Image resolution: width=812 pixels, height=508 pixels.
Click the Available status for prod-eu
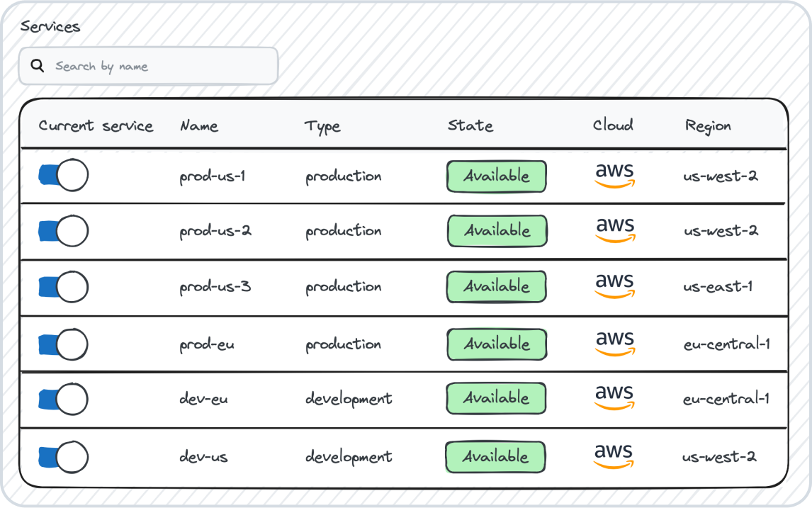point(497,344)
